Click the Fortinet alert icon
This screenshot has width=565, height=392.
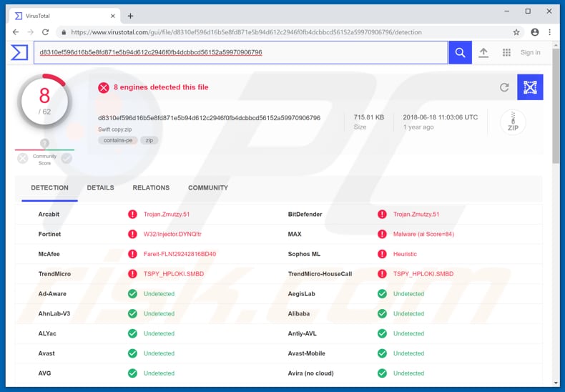click(132, 234)
